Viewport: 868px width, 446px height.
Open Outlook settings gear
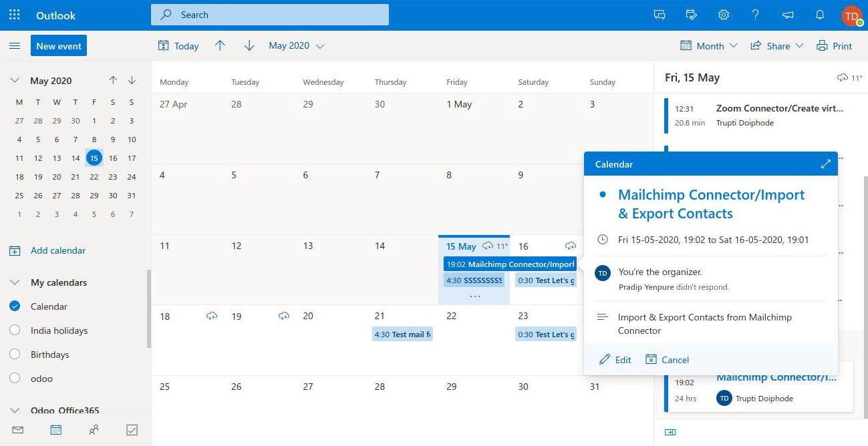(x=723, y=15)
